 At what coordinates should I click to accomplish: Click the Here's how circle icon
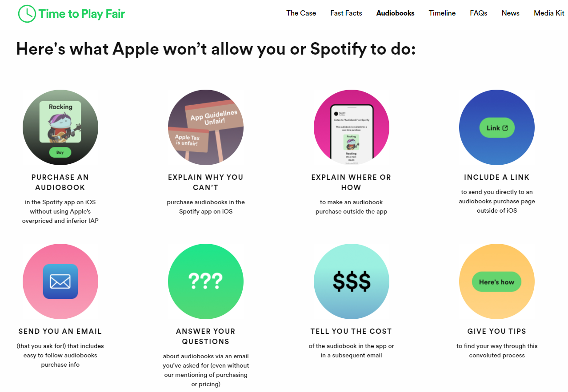pos(496,281)
